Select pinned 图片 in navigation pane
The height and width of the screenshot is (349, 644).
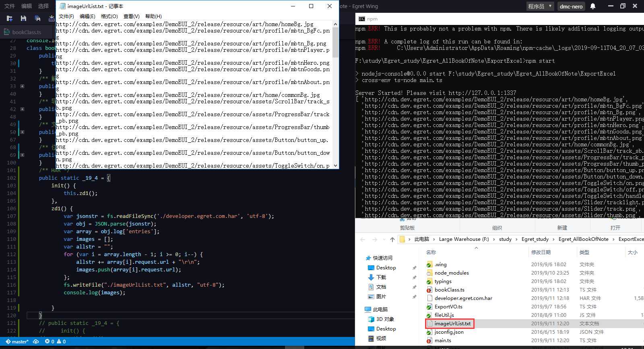coord(377,297)
